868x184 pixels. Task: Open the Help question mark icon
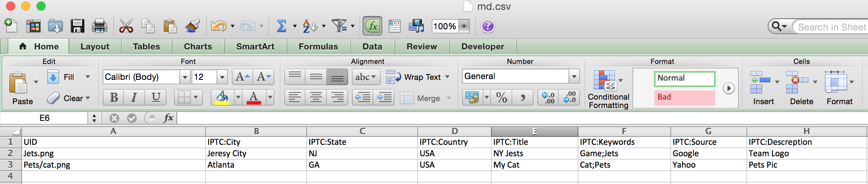[x=488, y=26]
